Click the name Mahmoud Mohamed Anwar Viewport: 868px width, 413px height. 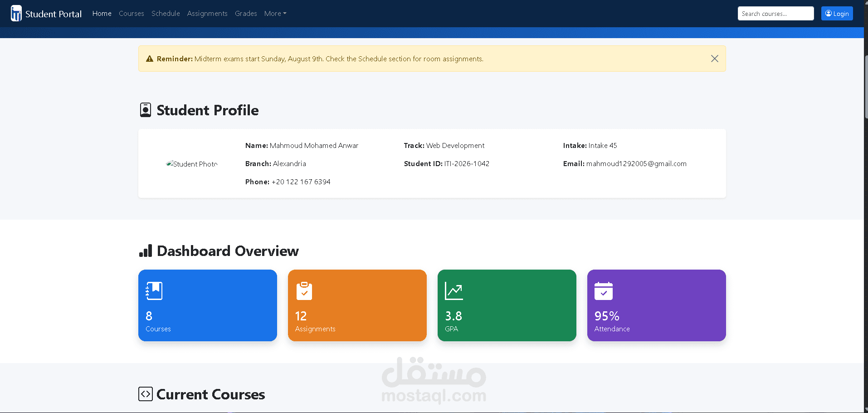tap(314, 146)
